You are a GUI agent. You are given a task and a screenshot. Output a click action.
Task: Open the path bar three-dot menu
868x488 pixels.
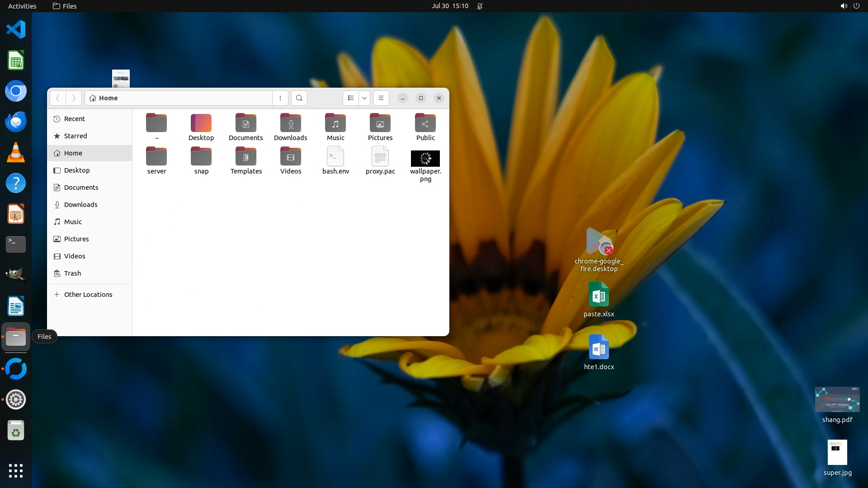280,98
